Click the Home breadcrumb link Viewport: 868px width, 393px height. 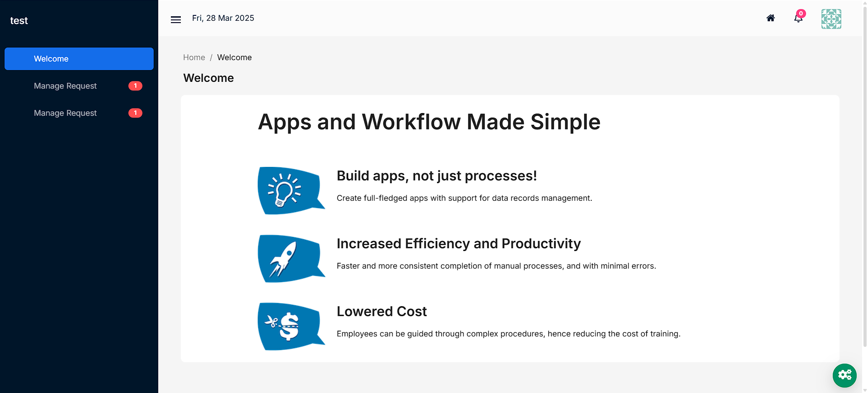(194, 57)
